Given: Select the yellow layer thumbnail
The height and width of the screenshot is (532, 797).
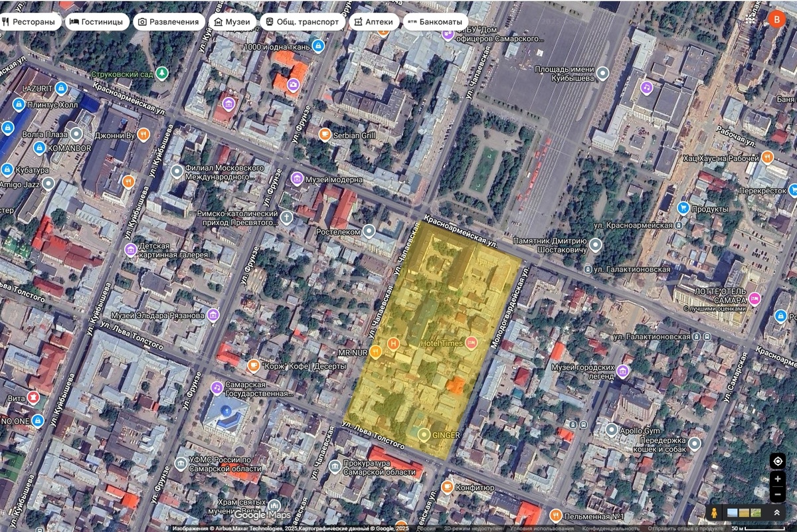Looking at the screenshot, I should pos(744,513).
